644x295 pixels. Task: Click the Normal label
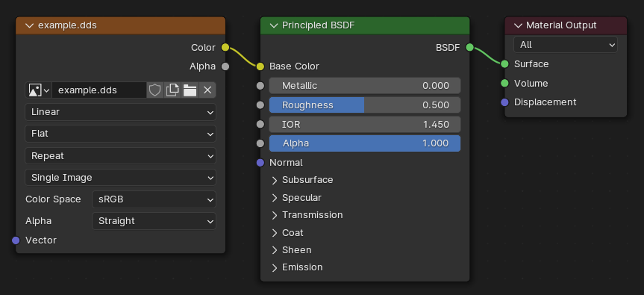coord(286,163)
